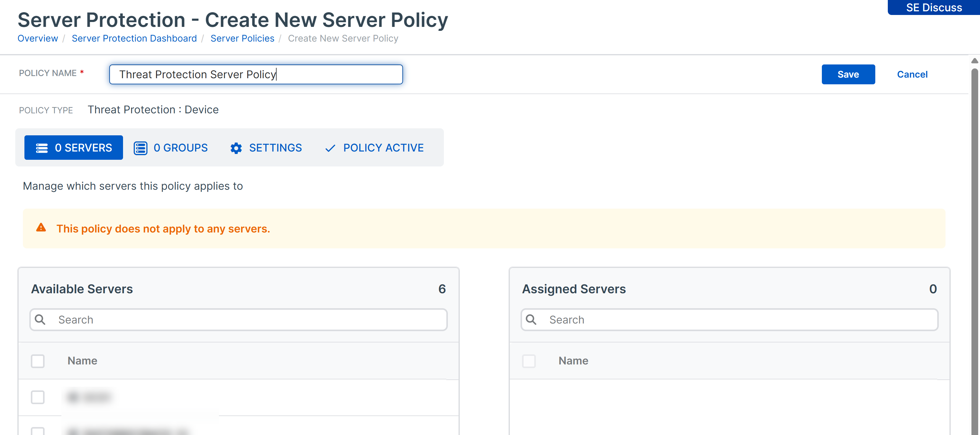Click the 'Available Servers' panel title

[x=82, y=289]
